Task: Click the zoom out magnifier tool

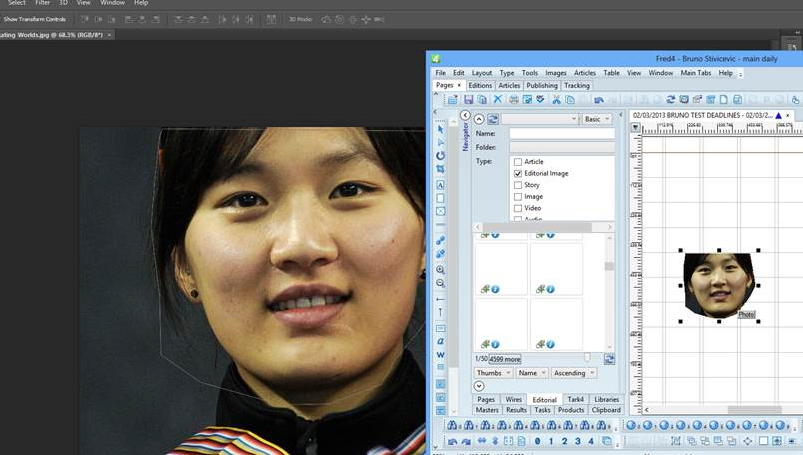Action: pyautogui.click(x=440, y=283)
